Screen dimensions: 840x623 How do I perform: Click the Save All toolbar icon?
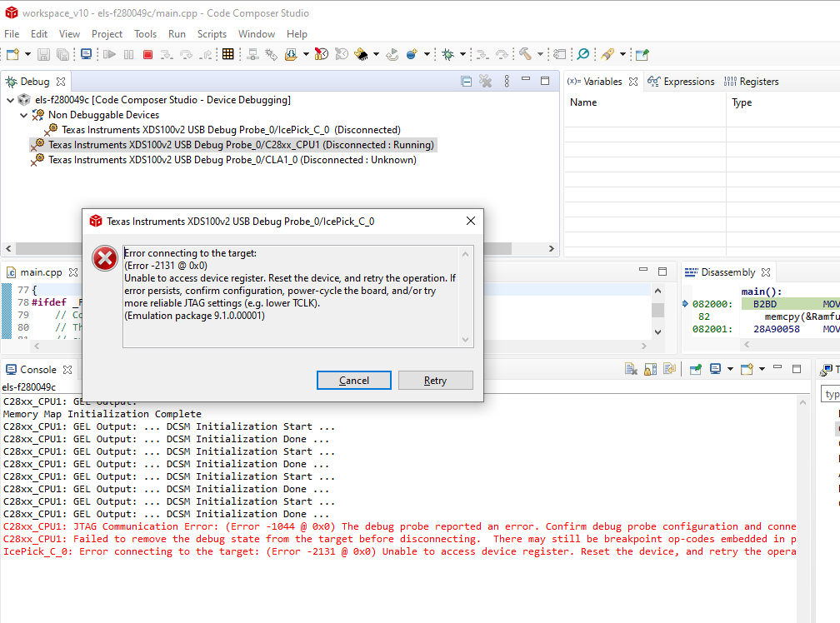click(x=62, y=54)
